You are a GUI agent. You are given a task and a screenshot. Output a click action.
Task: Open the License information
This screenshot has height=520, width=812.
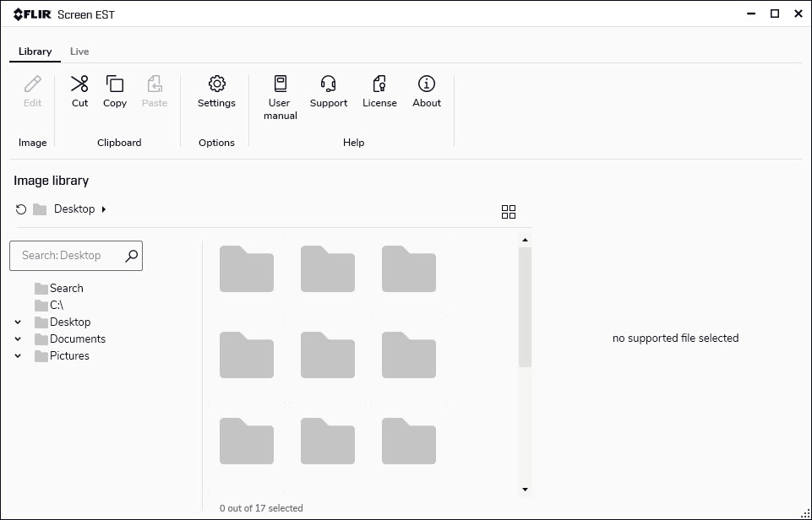pos(379,84)
